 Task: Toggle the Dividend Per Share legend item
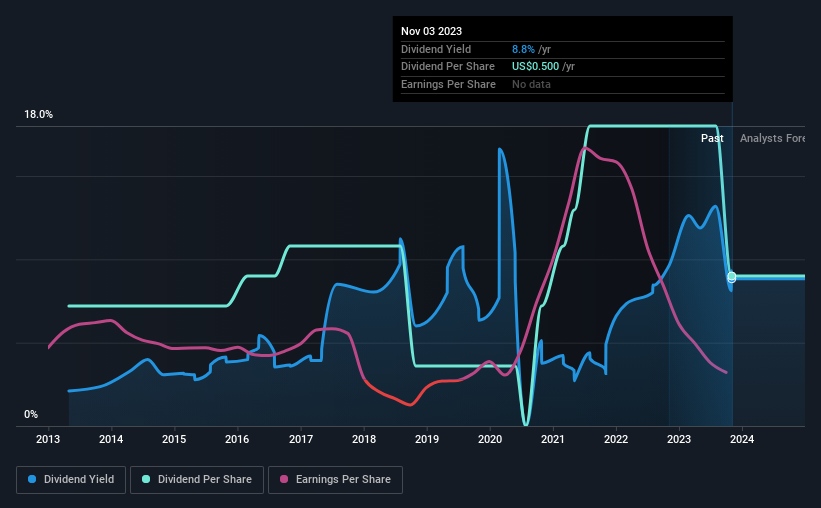point(197,480)
